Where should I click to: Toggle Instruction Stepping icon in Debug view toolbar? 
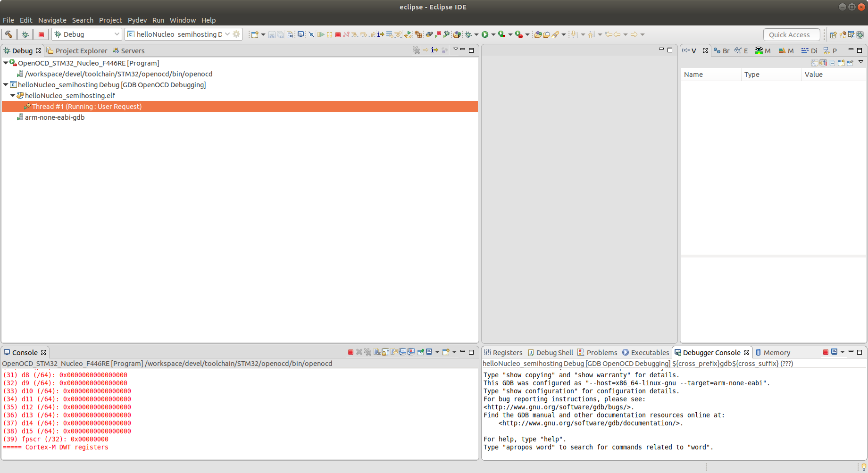pyautogui.click(x=434, y=50)
